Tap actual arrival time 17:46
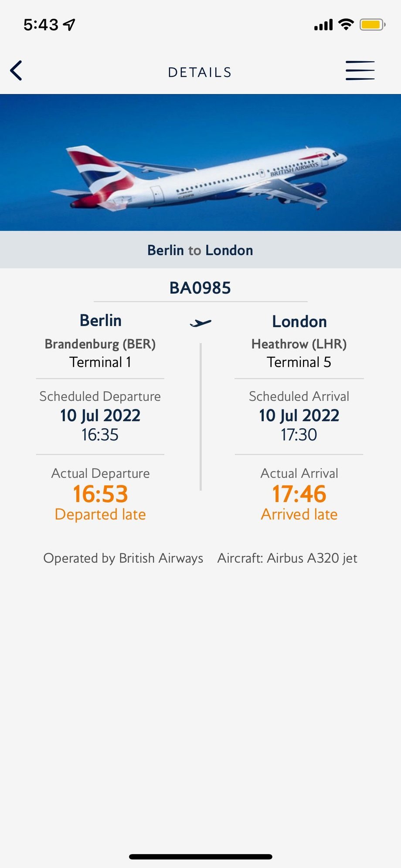 299,494
